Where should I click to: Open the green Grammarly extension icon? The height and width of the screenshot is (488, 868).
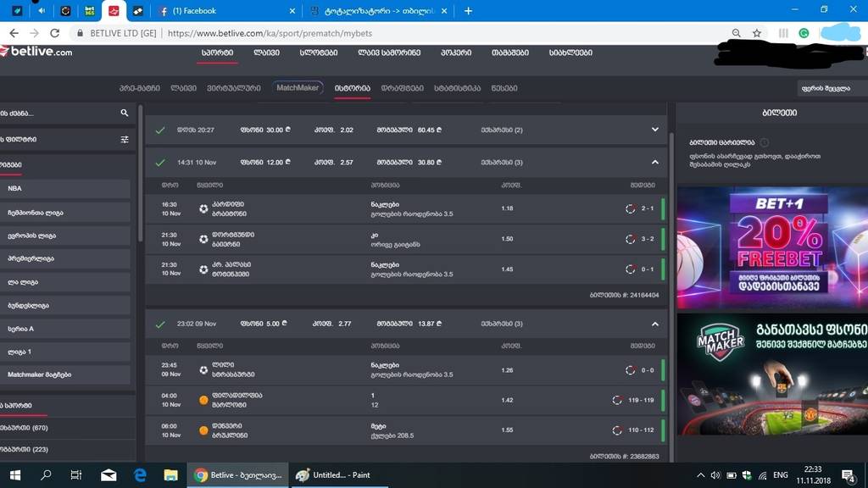tap(804, 33)
